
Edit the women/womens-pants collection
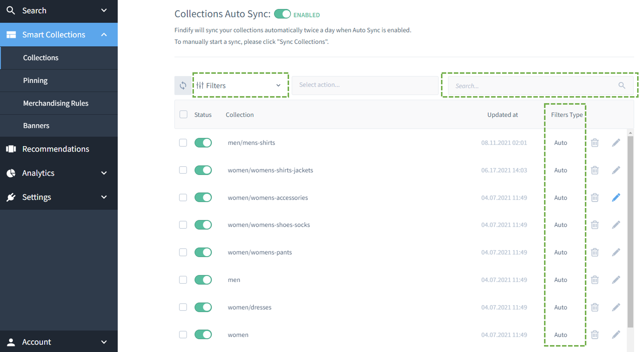[x=616, y=252]
